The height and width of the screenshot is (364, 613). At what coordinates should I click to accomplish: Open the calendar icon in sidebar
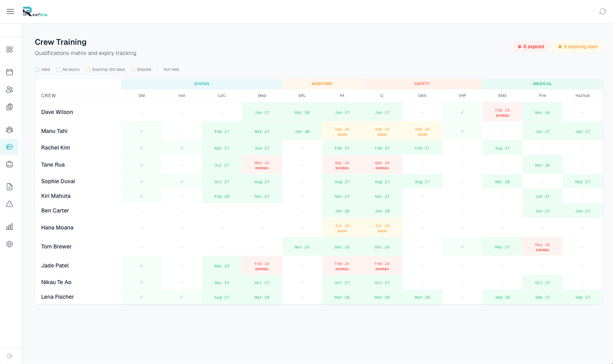click(9, 72)
